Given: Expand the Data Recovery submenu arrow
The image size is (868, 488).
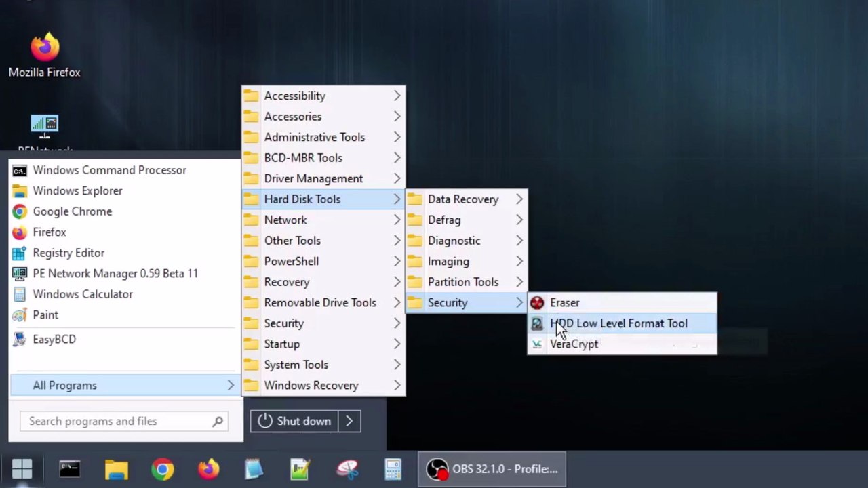Looking at the screenshot, I should point(519,199).
